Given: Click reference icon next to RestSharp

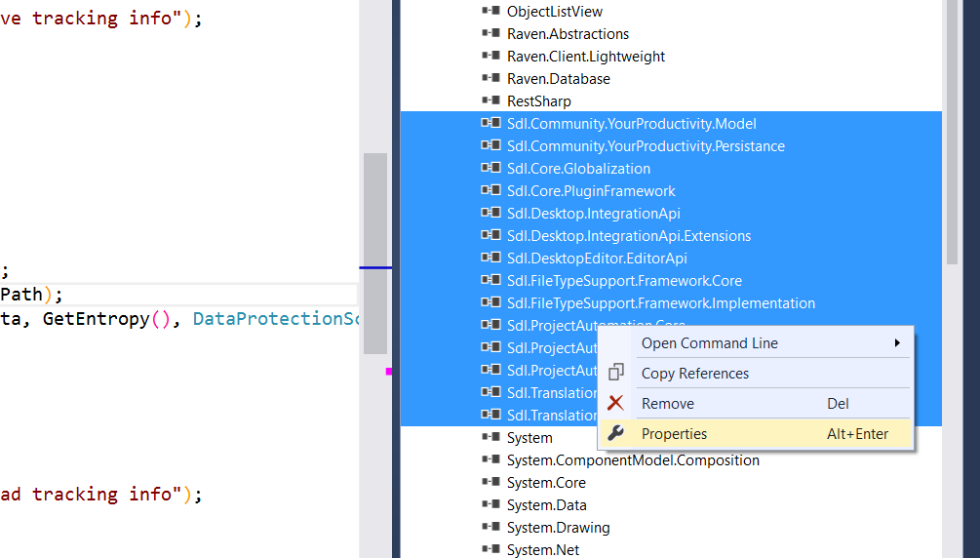Looking at the screenshot, I should tap(490, 100).
